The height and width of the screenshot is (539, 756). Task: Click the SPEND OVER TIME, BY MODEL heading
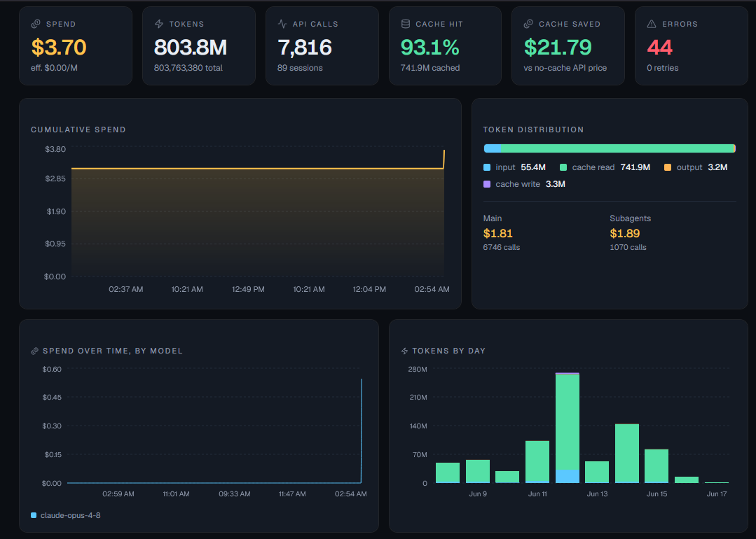tap(113, 351)
